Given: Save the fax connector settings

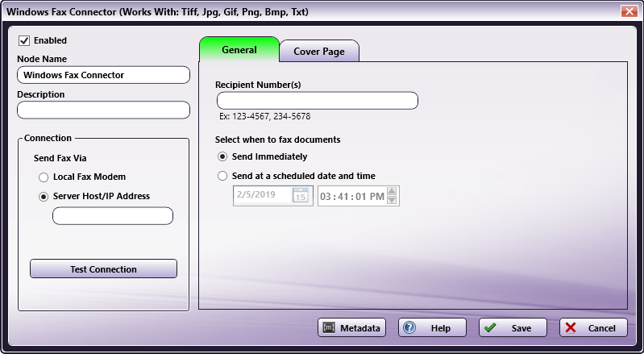Looking at the screenshot, I should click(513, 327).
